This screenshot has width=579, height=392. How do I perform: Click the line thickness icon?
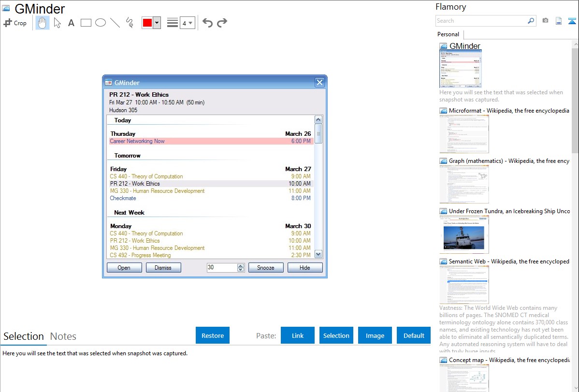click(x=172, y=23)
